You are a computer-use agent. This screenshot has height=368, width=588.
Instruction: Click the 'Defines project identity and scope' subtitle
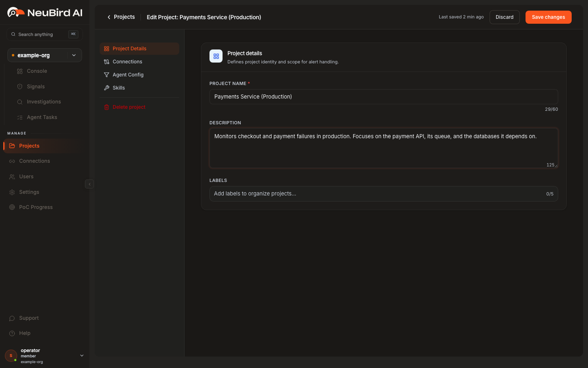(x=283, y=62)
